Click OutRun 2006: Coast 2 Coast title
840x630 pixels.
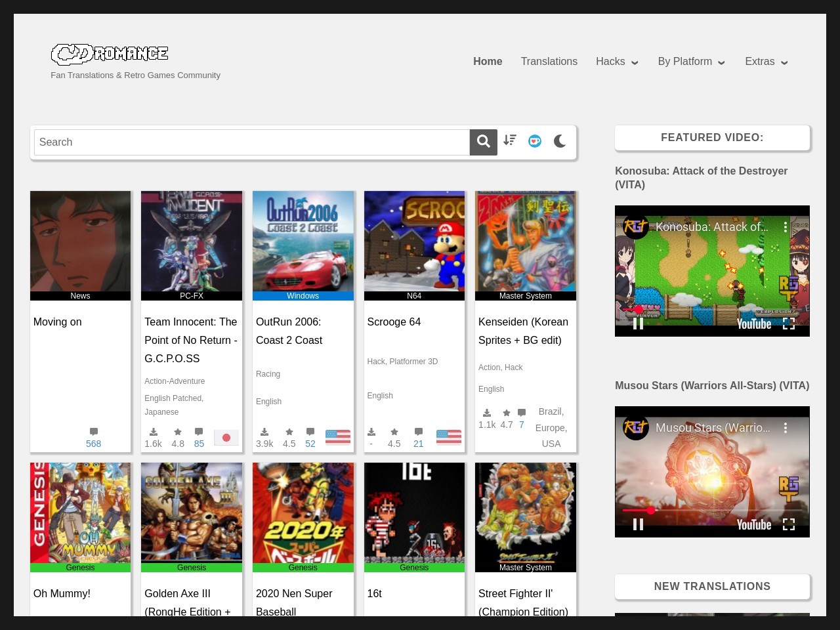pos(289,331)
